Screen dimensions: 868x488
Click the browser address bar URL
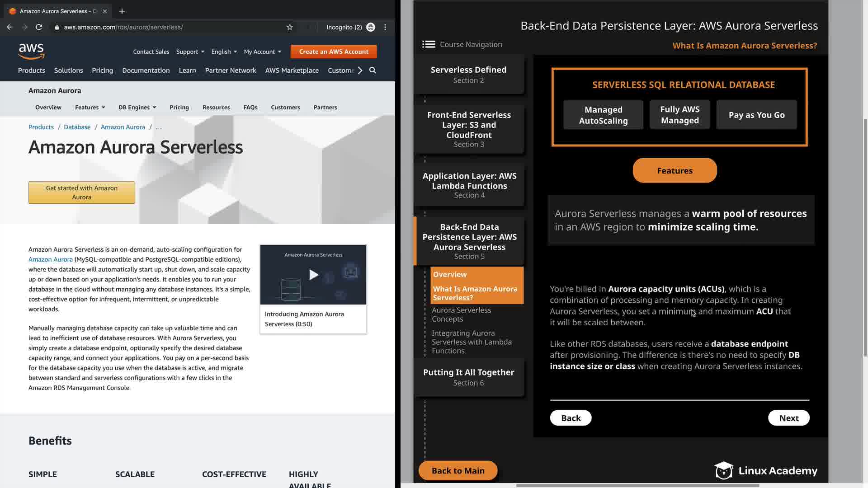tap(123, 27)
